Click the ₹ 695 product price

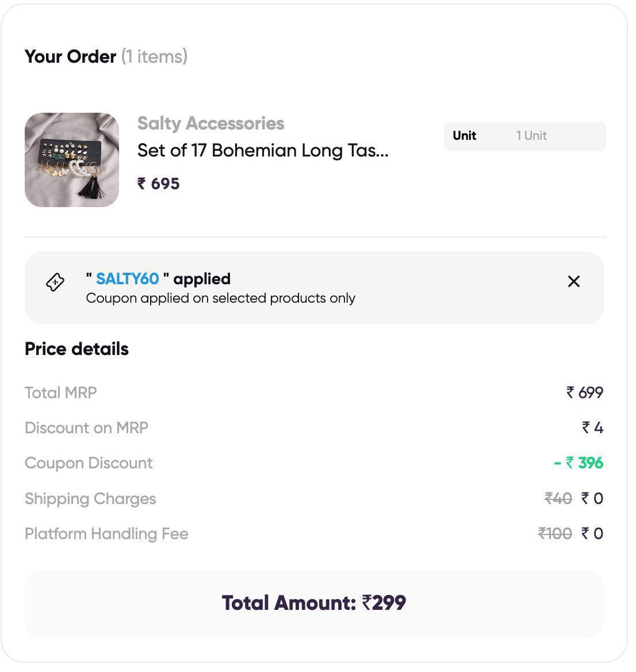[159, 184]
